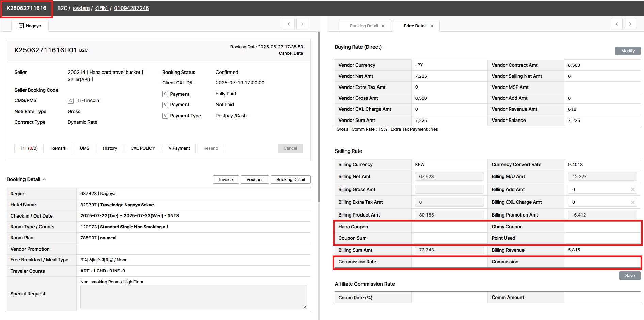Click into the Special Request text area
644x320 pixels.
click(x=193, y=297)
